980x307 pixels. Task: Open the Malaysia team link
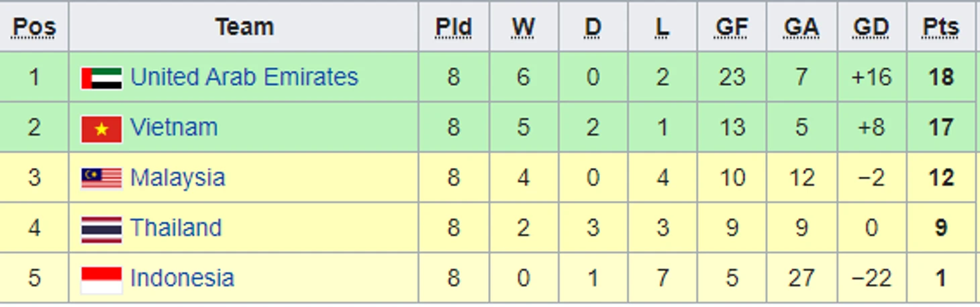click(177, 178)
